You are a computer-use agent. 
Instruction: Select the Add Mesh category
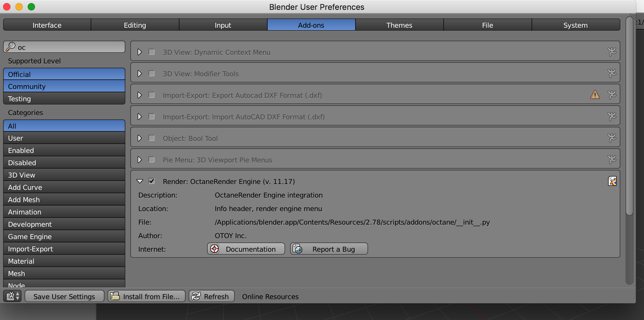(x=64, y=200)
